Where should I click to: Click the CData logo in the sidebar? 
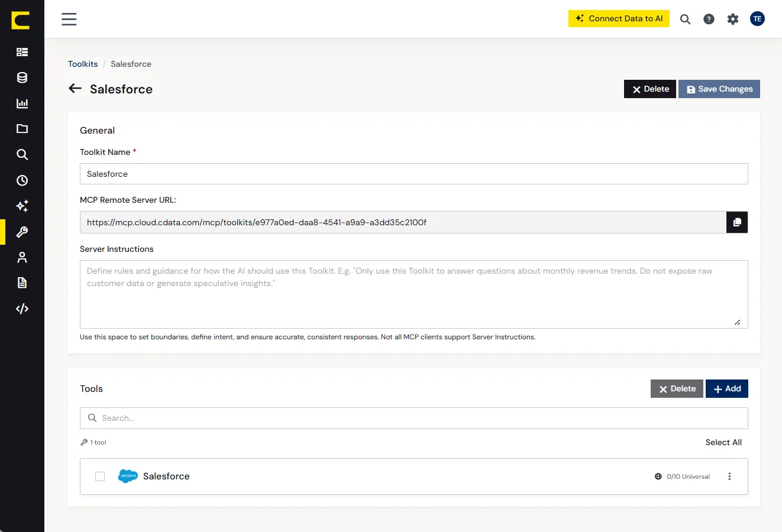tap(21, 20)
